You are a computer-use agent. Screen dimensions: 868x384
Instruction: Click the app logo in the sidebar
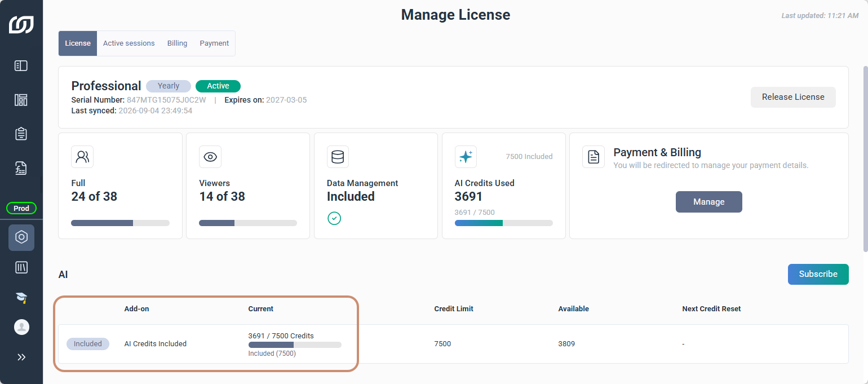tap(21, 25)
